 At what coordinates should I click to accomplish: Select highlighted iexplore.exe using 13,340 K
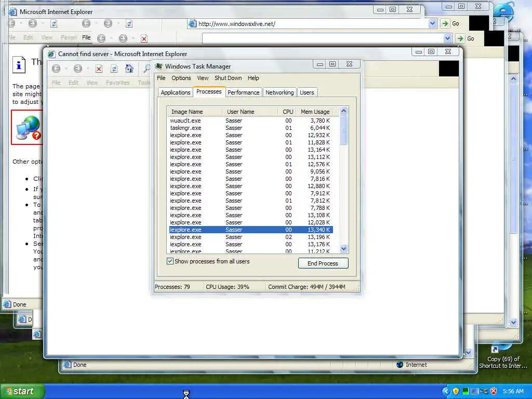251,230
